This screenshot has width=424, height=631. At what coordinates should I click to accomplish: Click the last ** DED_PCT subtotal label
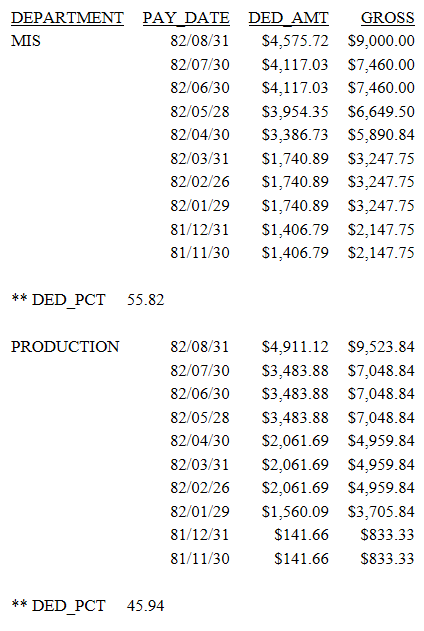(x=59, y=606)
